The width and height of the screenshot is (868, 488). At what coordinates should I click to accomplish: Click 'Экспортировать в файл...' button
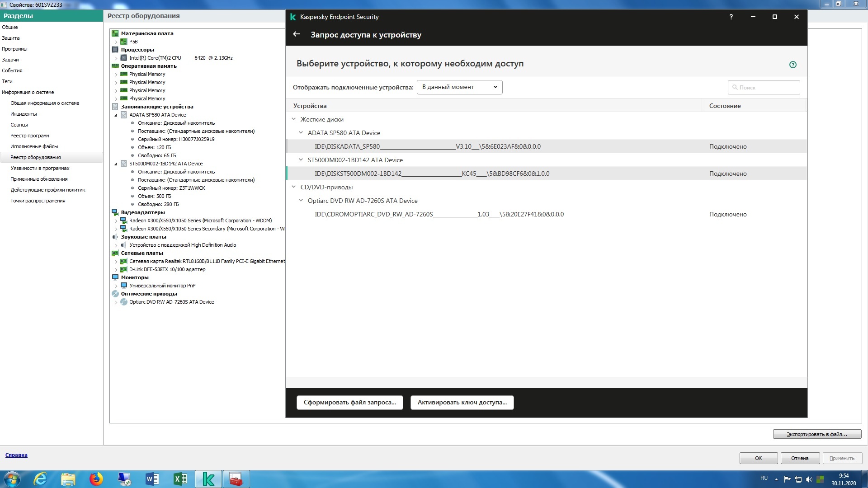(817, 434)
